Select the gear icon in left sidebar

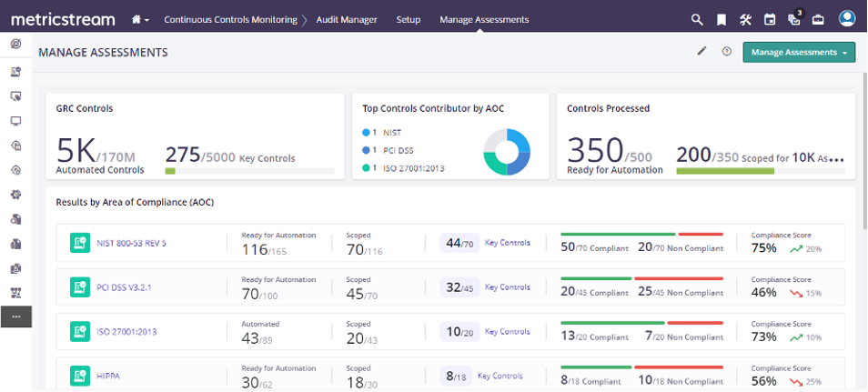click(x=15, y=195)
